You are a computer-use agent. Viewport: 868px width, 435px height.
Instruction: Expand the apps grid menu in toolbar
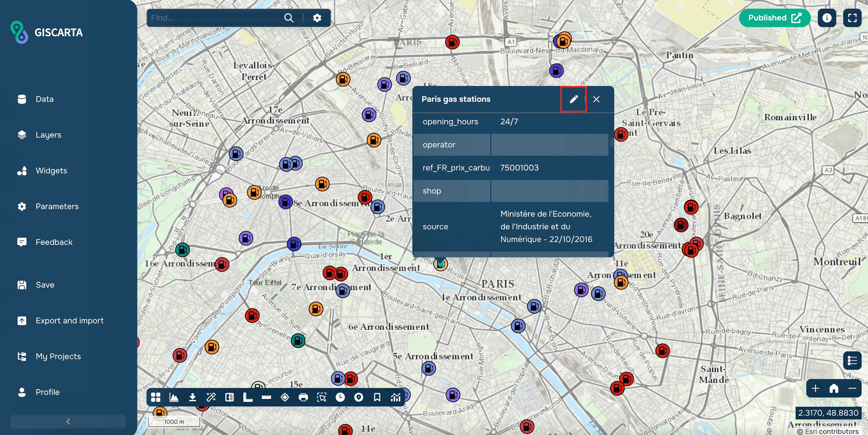156,397
